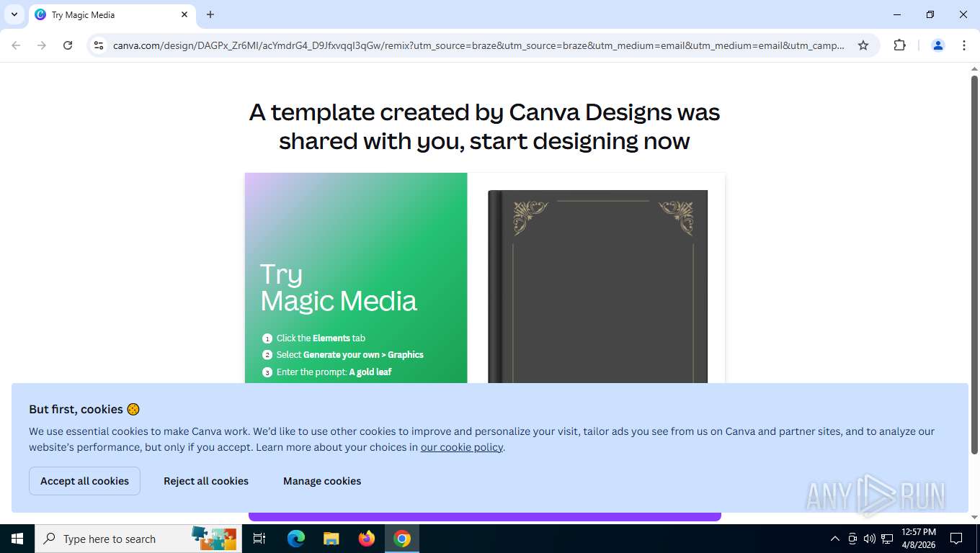Reject all cookies

point(206,481)
